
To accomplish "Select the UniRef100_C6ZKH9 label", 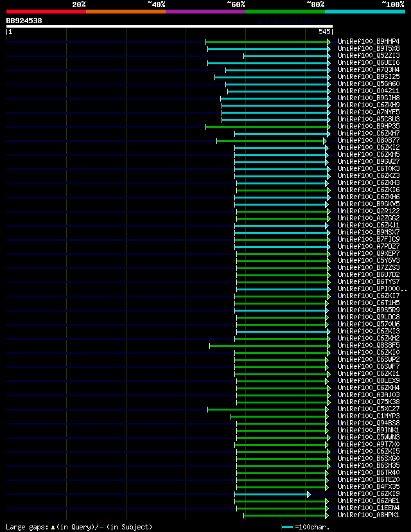I will pyautogui.click(x=369, y=105).
